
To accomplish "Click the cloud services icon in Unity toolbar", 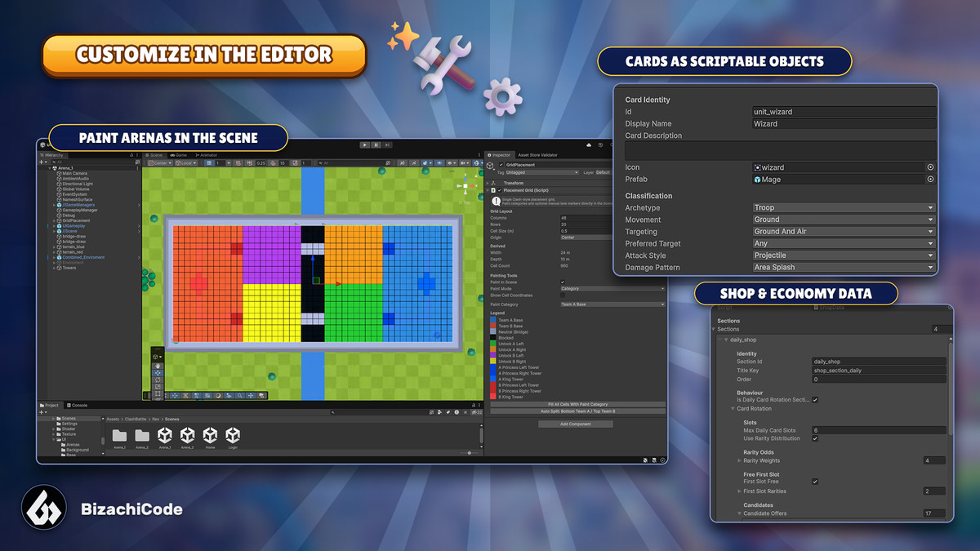I will click(x=589, y=144).
